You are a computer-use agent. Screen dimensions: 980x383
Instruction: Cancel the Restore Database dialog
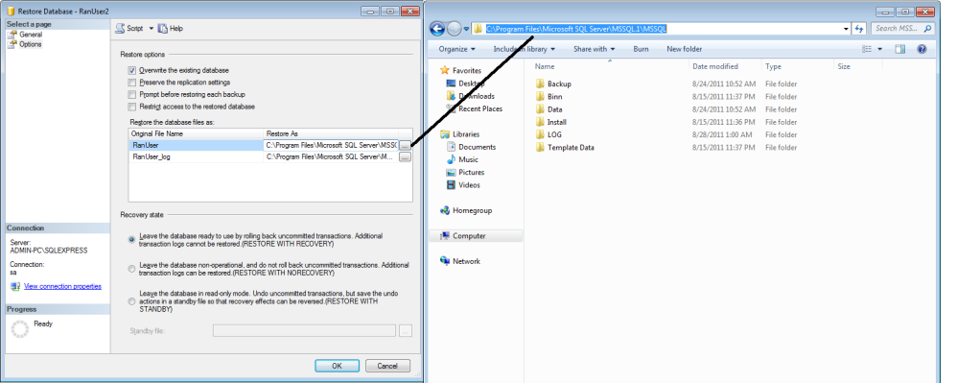(387, 366)
